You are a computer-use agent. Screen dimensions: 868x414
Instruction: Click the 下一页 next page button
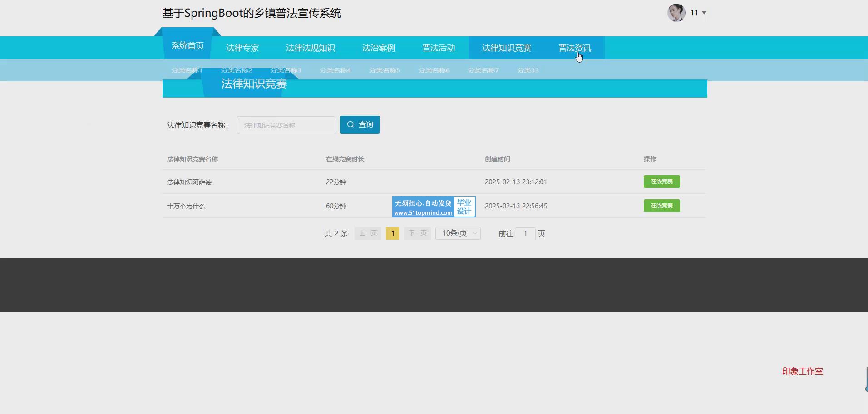(417, 233)
